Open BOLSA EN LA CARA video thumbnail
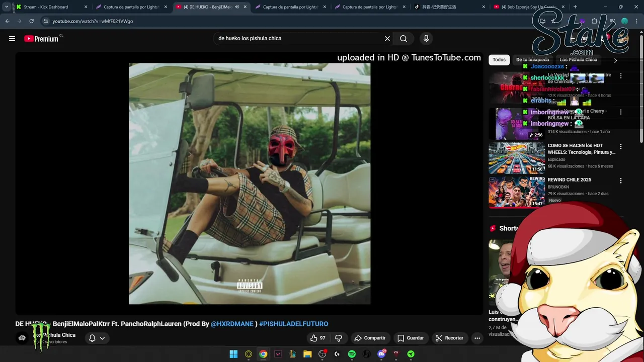 [517, 124]
